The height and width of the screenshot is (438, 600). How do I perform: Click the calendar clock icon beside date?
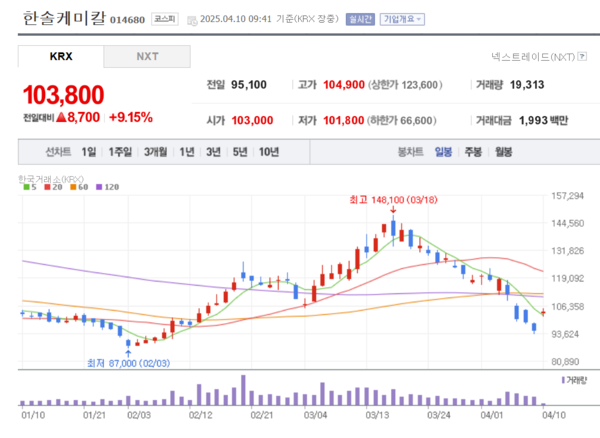click(x=192, y=20)
